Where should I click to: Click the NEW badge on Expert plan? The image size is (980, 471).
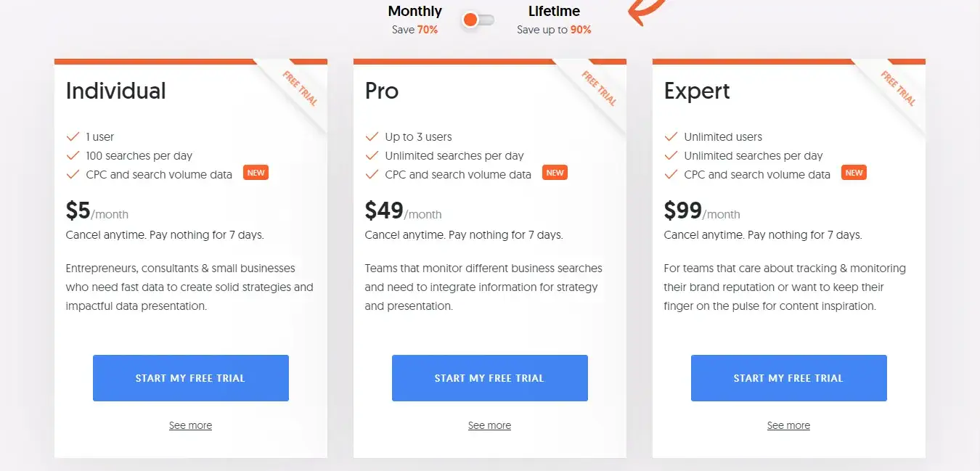coord(854,173)
